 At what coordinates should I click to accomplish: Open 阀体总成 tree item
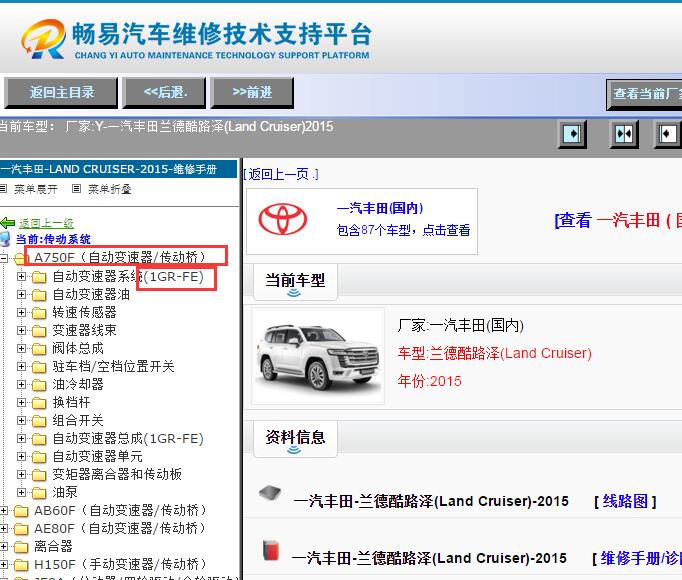78,348
